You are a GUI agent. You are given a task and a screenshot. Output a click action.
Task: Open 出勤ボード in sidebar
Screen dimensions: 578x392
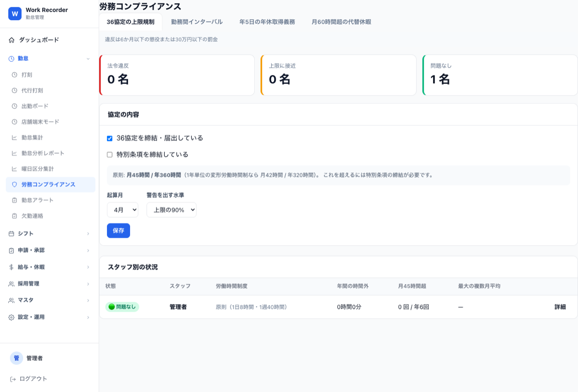(50, 106)
